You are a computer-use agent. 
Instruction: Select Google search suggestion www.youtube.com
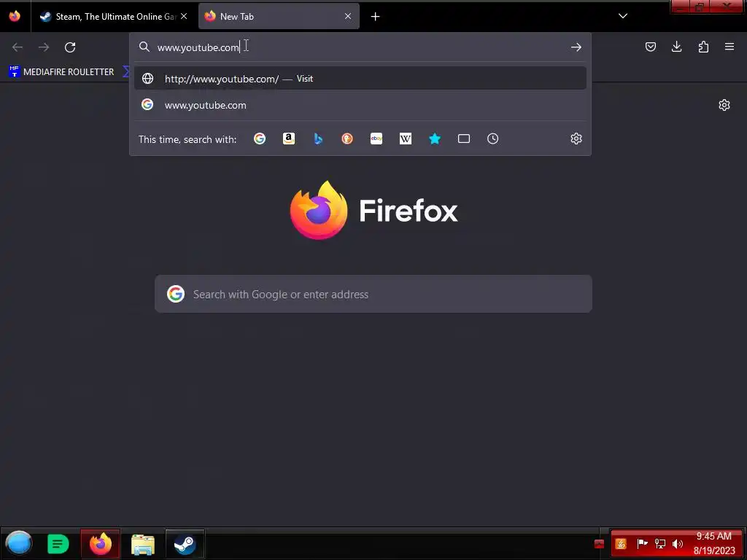coord(360,105)
